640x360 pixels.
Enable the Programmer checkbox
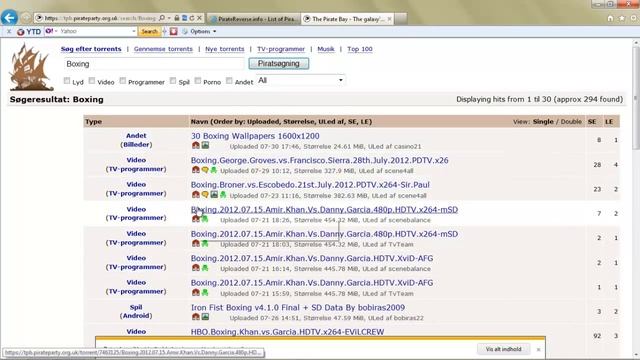pos(123,81)
